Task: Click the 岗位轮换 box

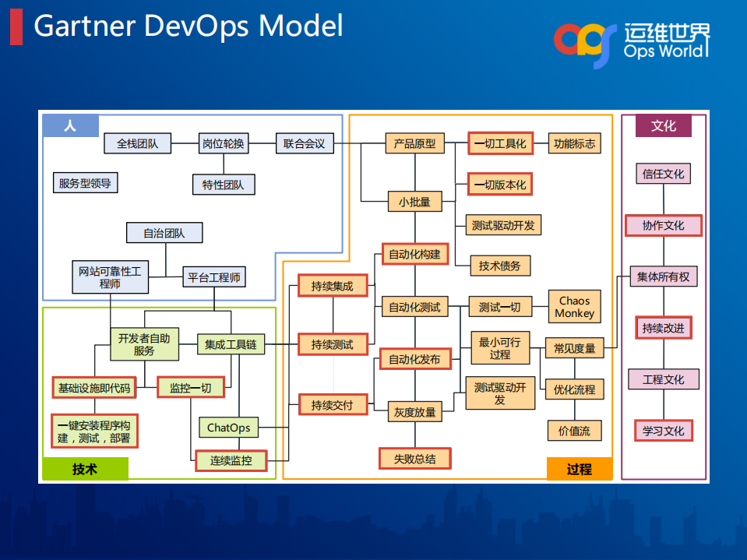Action: (223, 144)
